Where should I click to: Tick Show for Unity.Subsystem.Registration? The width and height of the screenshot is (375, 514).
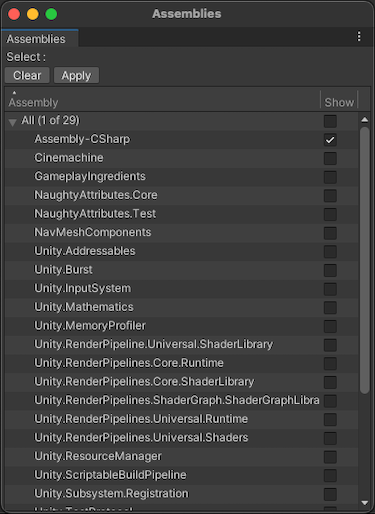pos(330,494)
